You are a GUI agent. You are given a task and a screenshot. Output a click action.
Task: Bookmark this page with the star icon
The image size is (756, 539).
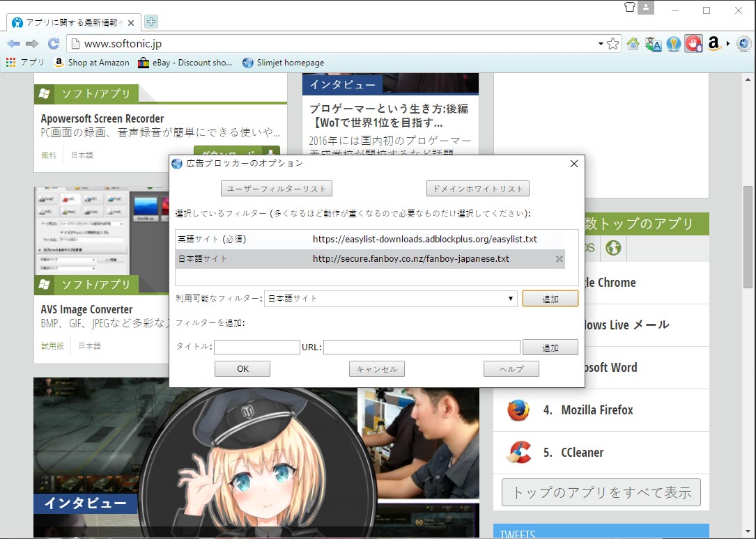coord(612,44)
